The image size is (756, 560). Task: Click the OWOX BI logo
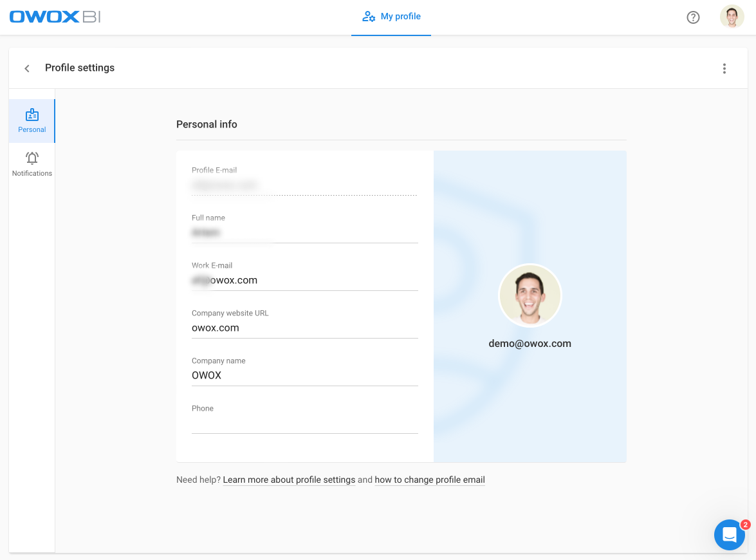pyautogui.click(x=54, y=17)
